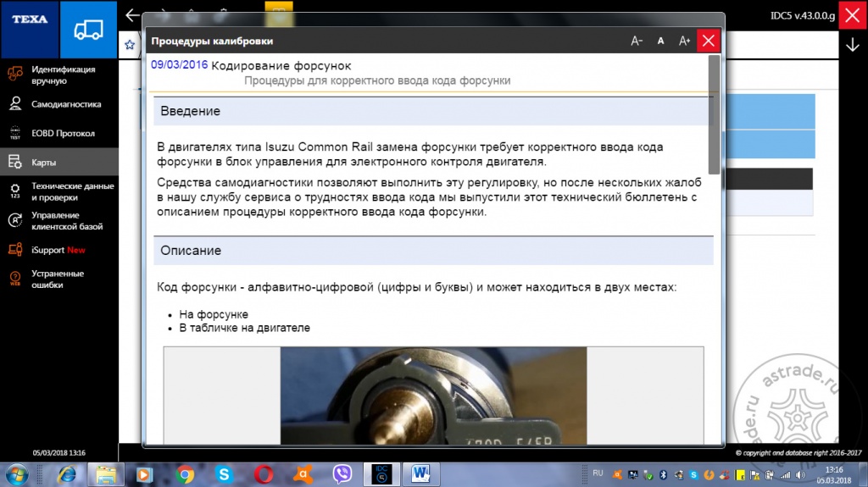Viewport: 868px width, 487px height.
Task: Launch Google Chrome from taskbar
Action: click(185, 475)
